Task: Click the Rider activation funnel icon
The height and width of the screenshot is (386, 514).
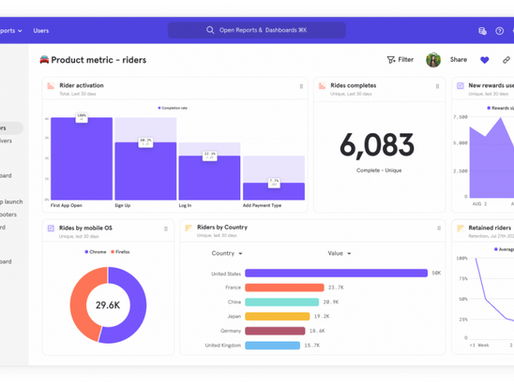Action: (51, 86)
